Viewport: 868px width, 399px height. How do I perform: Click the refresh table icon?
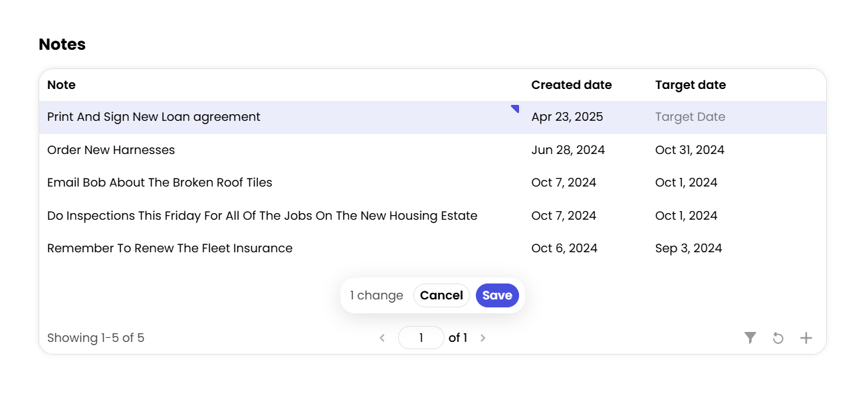tap(778, 338)
